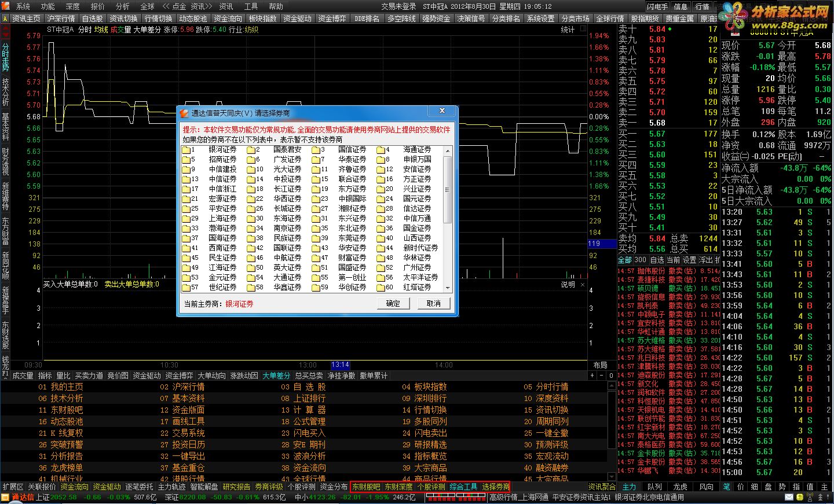Select folder icon for 平安证券
834x504 pixels.
tap(186, 209)
